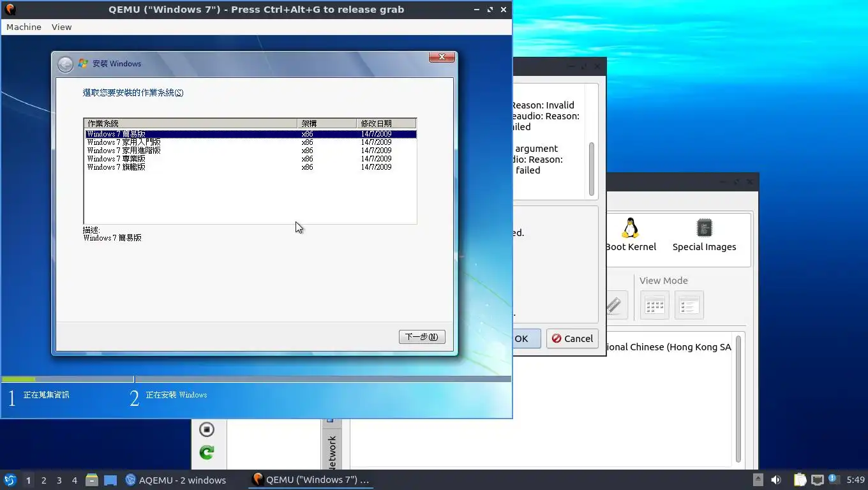The height and width of the screenshot is (490, 868).
Task: Maximize the QEMU Windows 7 window
Action: pyautogui.click(x=490, y=10)
